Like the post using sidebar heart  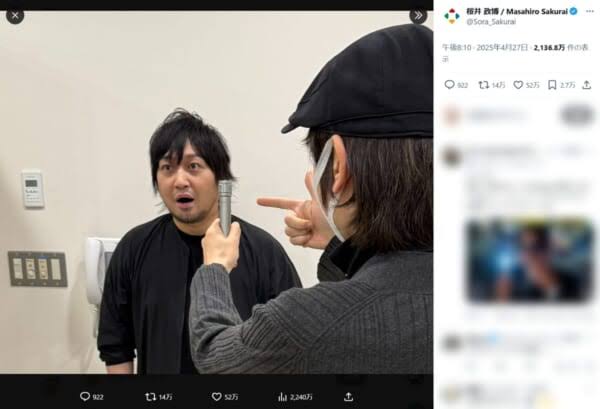[518, 85]
